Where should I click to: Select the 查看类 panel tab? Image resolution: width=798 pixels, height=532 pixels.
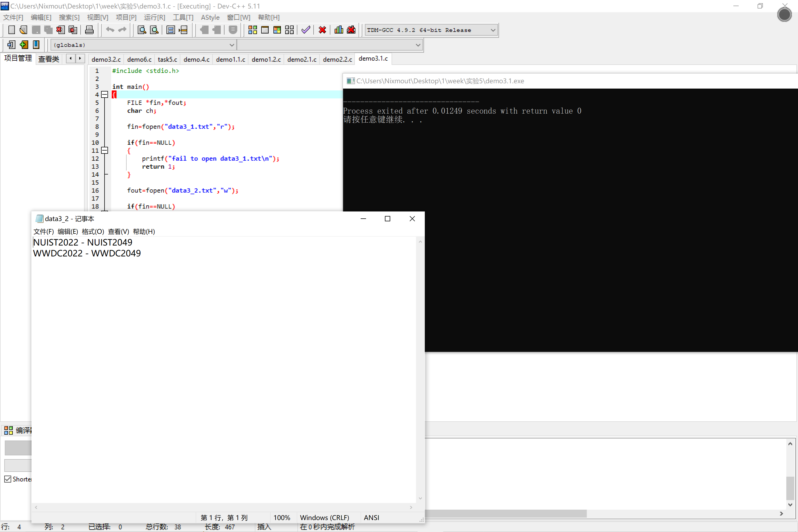point(48,59)
